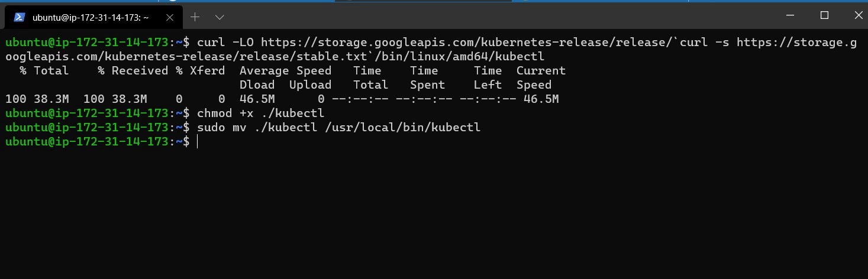Click the final 46.5M current speed value

click(541, 99)
